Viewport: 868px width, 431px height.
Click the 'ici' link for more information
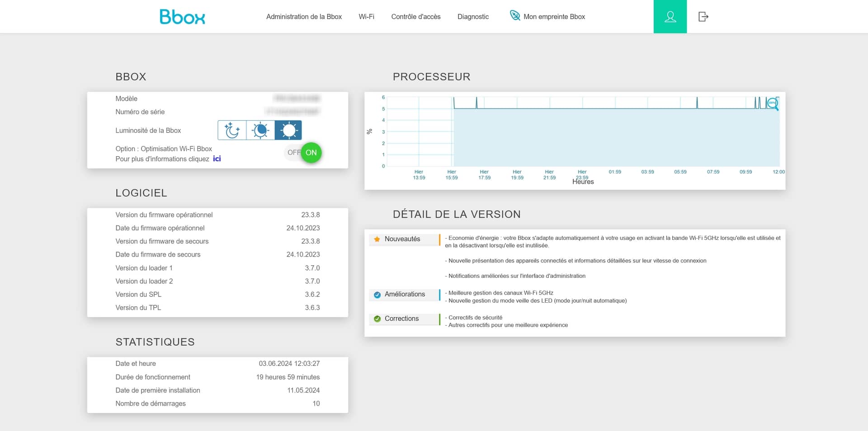coord(217,159)
